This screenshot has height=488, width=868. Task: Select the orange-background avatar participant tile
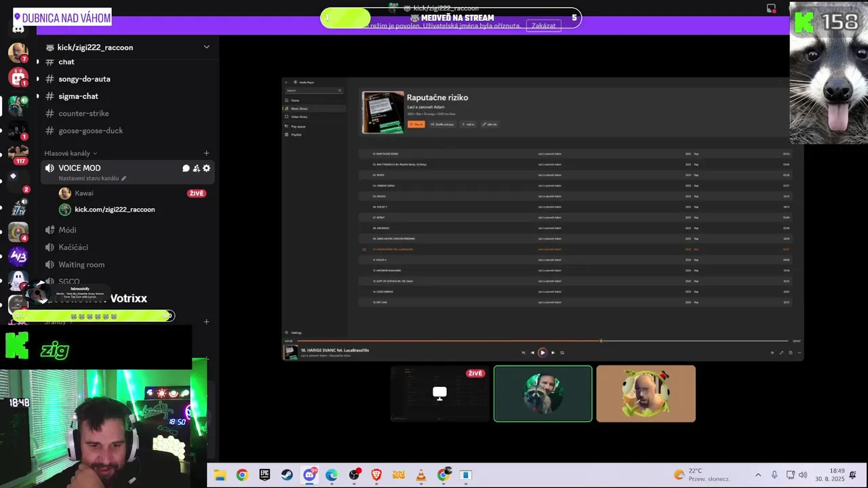pos(646,394)
